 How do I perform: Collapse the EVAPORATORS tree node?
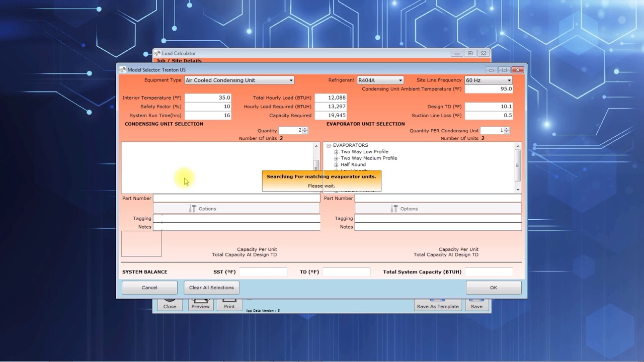tap(329, 145)
